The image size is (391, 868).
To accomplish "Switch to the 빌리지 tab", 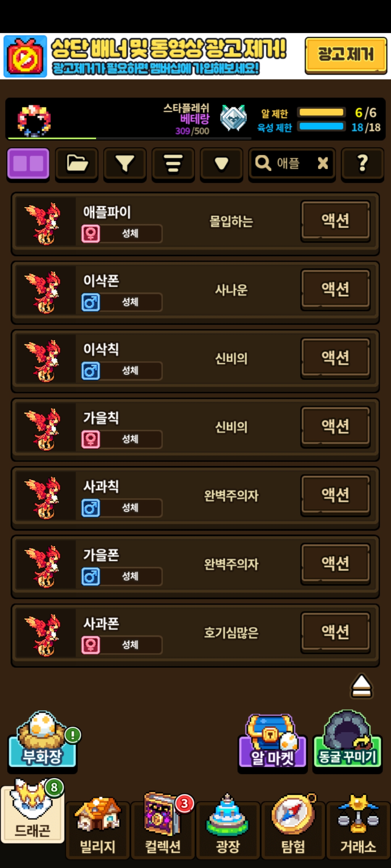I will 97,830.
